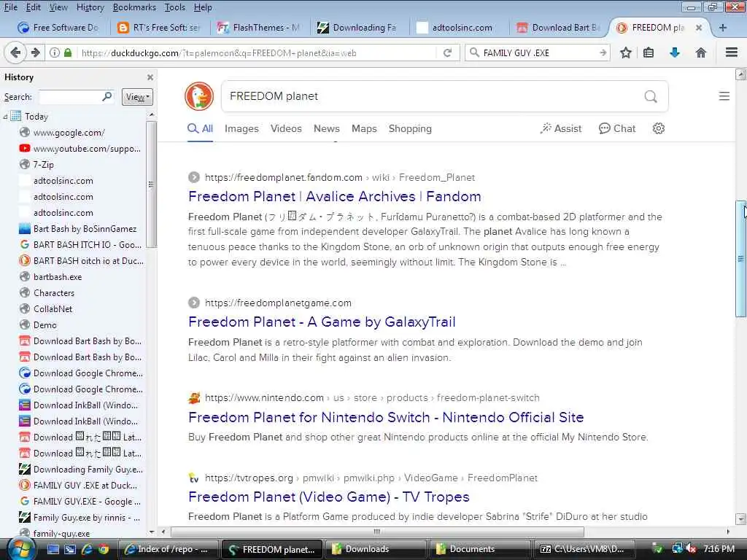Open the Help menu

pos(203,7)
